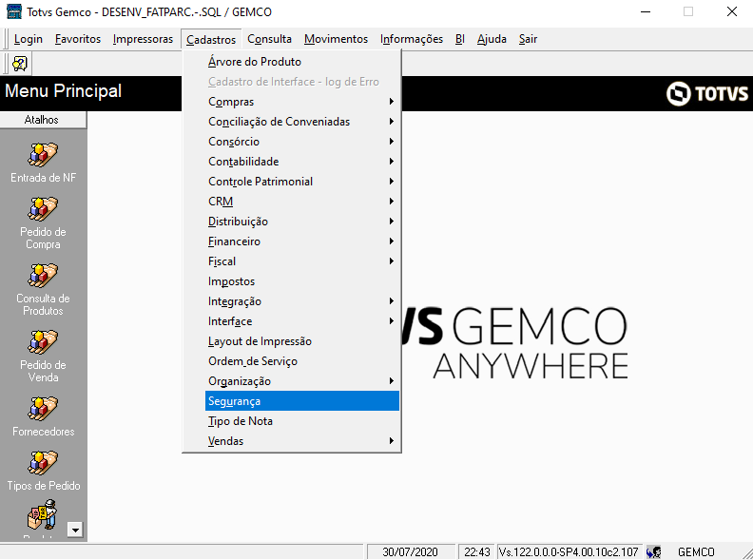The image size is (753, 560).
Task: Click the delivery-person shortcut icon at sidebar bottom
Action: [43, 514]
